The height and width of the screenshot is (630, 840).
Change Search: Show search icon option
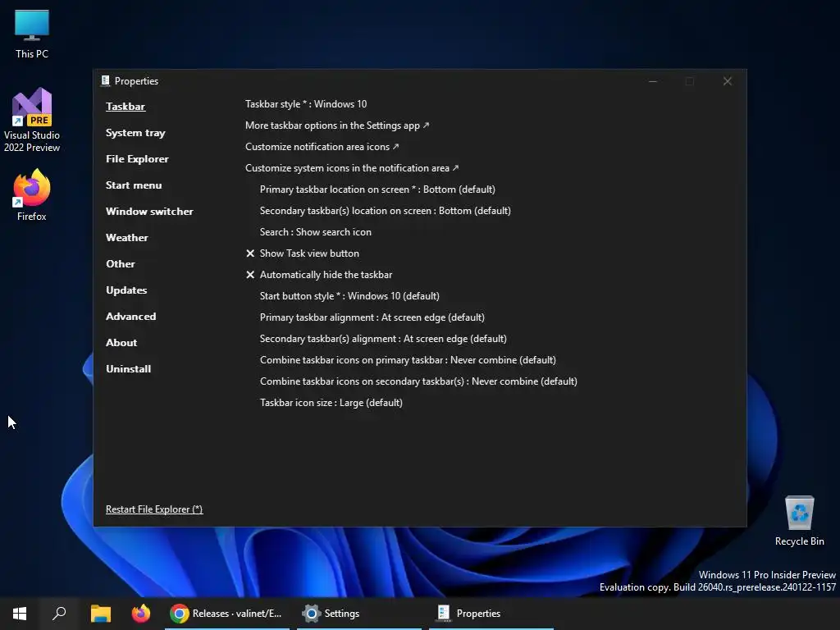[316, 232]
